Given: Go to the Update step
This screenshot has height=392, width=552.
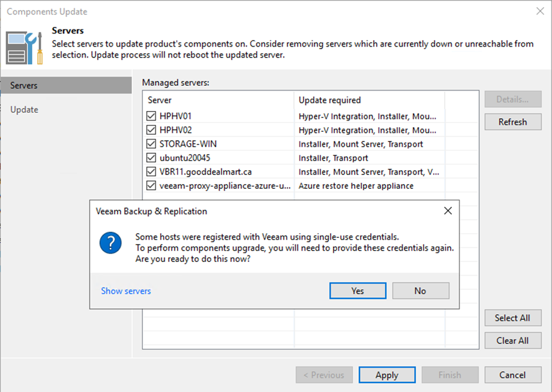Looking at the screenshot, I should point(24,110).
